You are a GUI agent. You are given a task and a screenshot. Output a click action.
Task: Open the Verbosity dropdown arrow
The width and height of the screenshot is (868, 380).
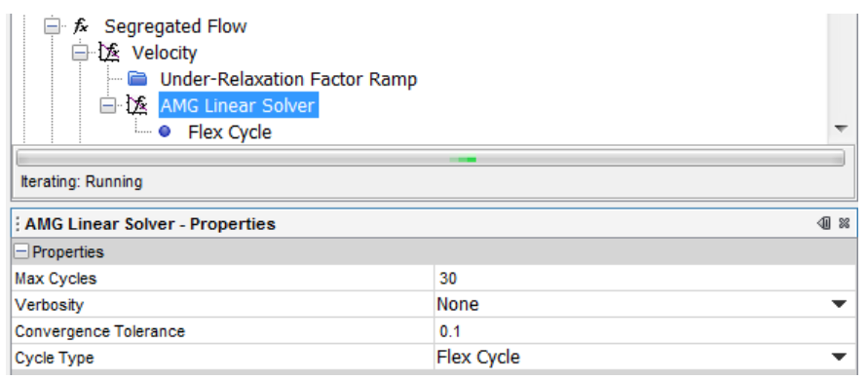coord(839,304)
